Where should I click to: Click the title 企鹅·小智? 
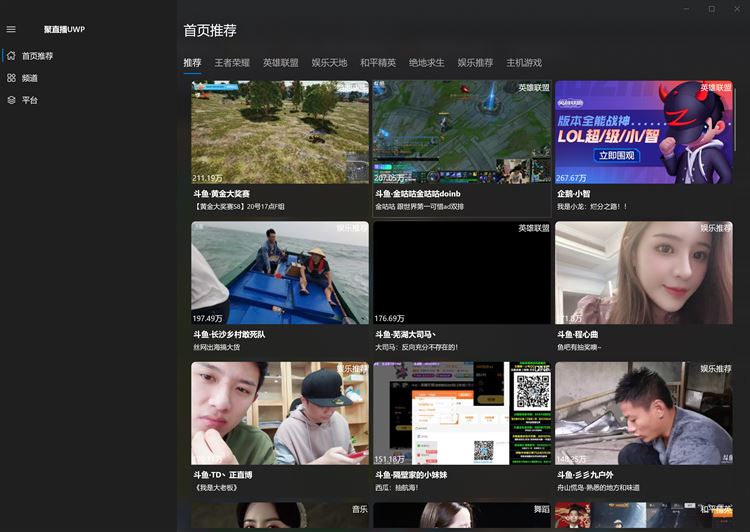coord(574,194)
